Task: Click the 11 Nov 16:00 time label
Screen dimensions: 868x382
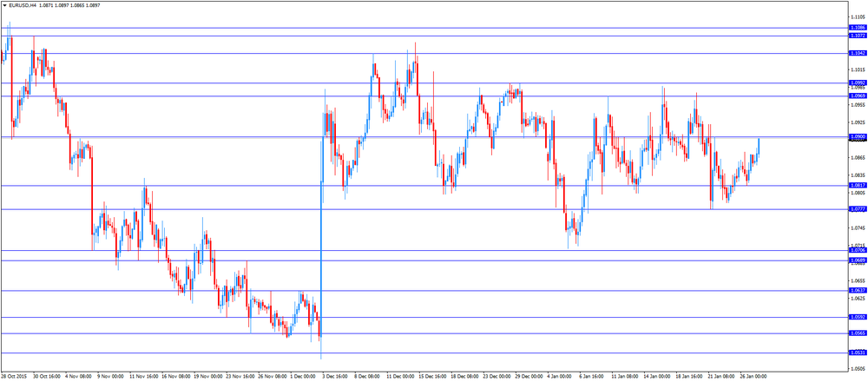Action: tap(144, 376)
